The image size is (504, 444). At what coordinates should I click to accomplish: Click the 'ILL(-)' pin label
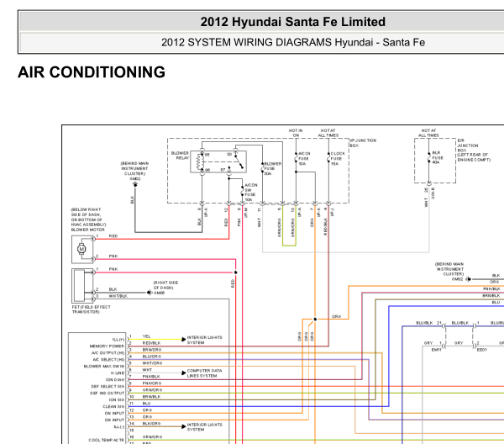coord(119,426)
